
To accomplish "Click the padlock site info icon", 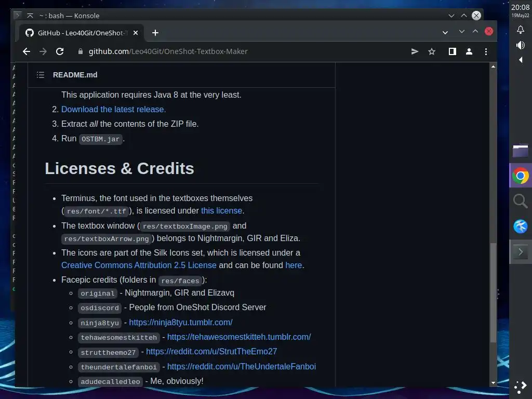I will [81, 51].
